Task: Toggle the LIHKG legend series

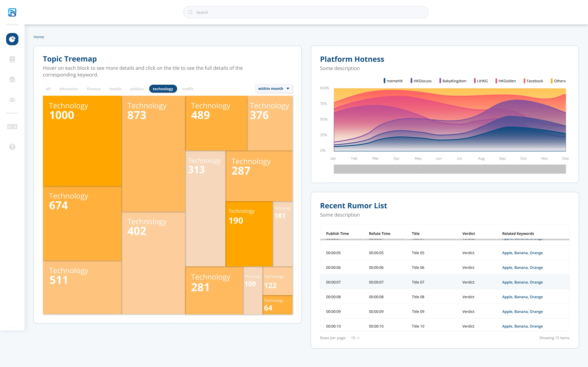Action: (481, 81)
